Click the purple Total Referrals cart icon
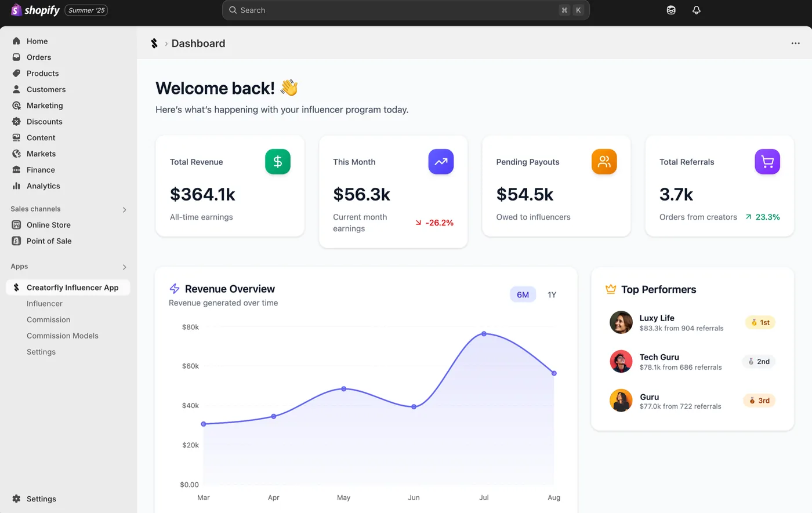The height and width of the screenshot is (513, 812). click(x=767, y=162)
